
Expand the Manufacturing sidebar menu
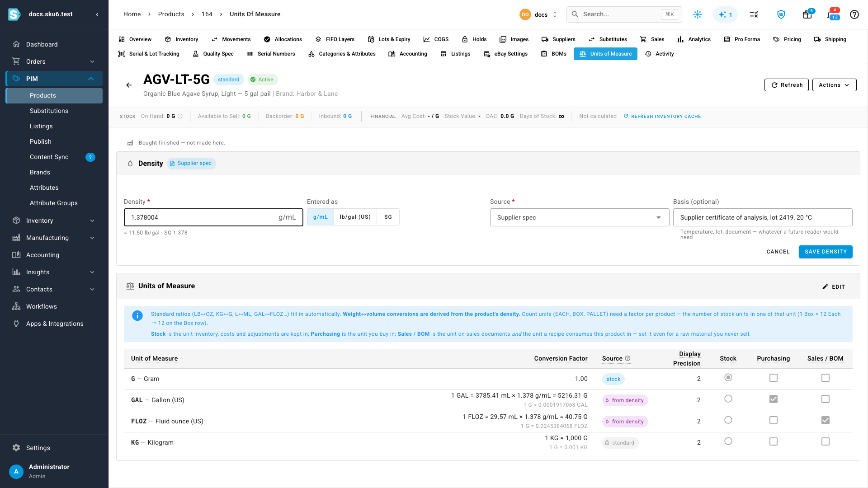tap(54, 238)
